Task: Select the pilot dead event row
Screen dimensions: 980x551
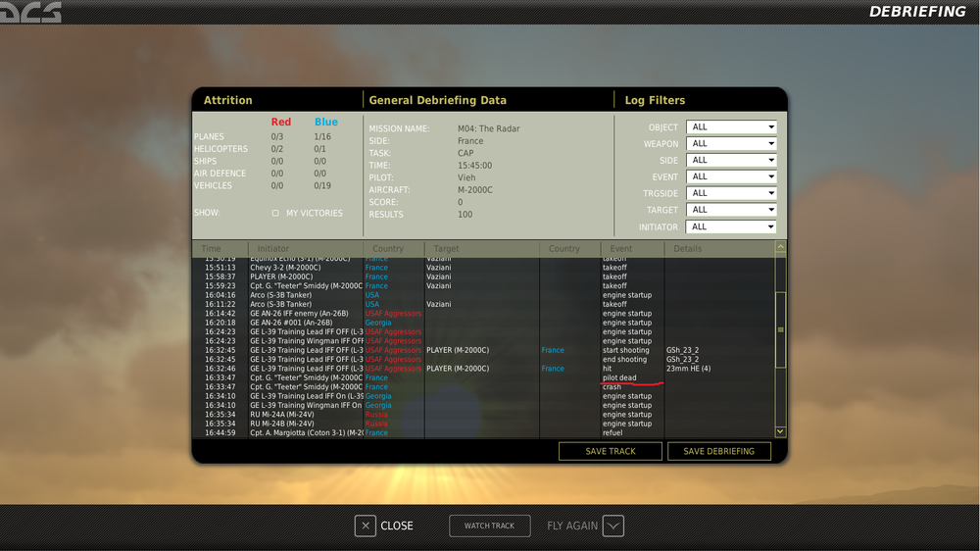Action: coord(483,377)
